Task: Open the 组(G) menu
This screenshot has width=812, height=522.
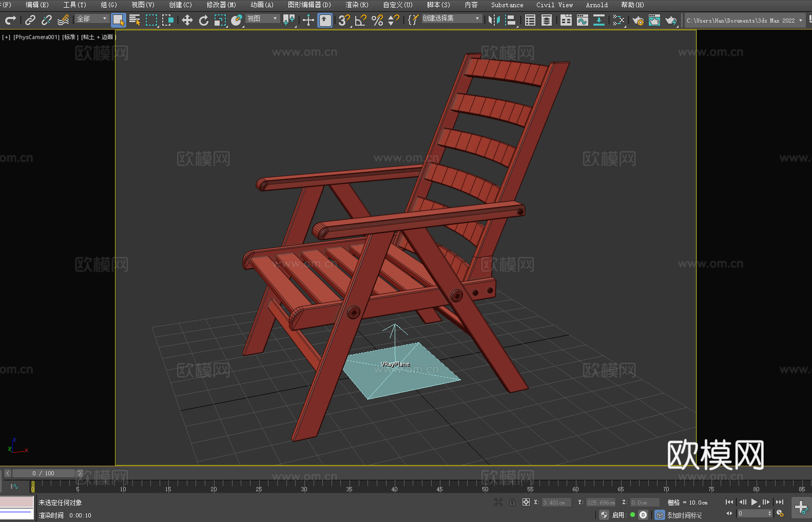Action: tap(109, 5)
